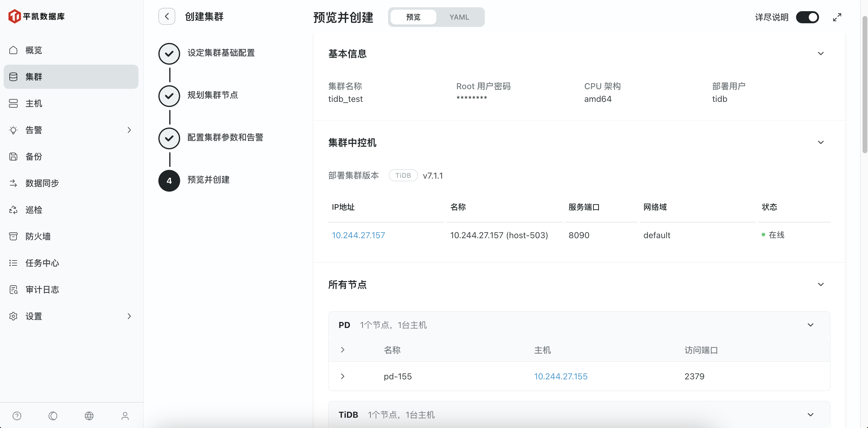
Task: Open the 巡检 inspection section
Action: 34,209
